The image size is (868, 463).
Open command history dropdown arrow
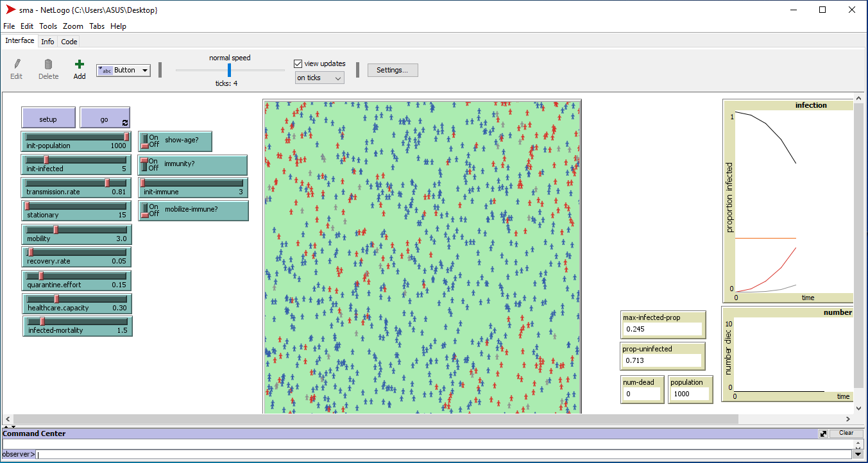point(858,454)
